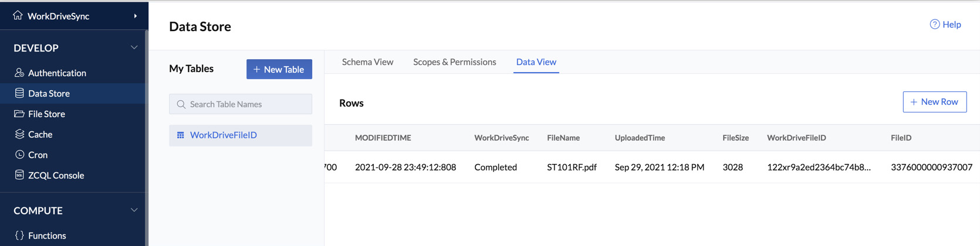Click the Data Store database icon
This screenshot has width=980, height=246.
[19, 93]
